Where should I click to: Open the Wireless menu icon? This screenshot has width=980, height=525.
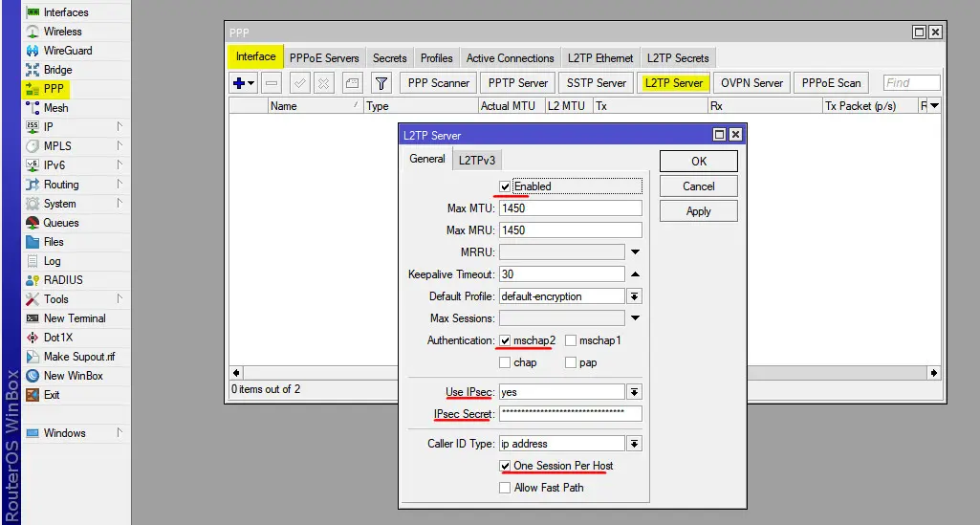click(33, 32)
